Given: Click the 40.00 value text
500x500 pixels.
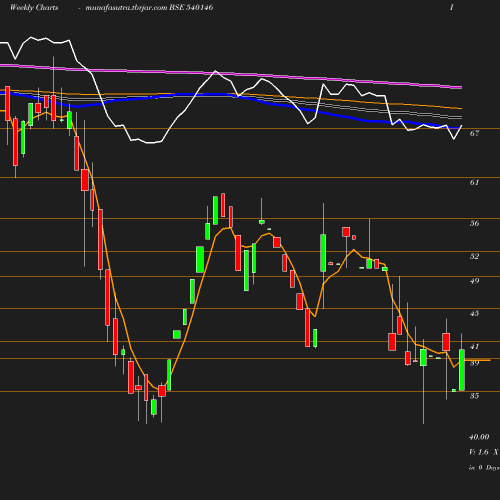Looking at the screenshot, I should click(479, 437).
